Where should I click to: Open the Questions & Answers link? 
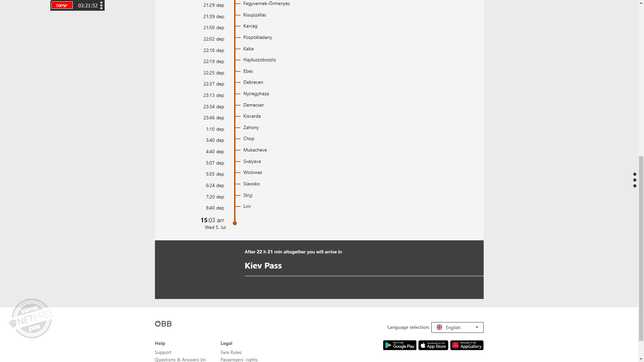point(180,360)
